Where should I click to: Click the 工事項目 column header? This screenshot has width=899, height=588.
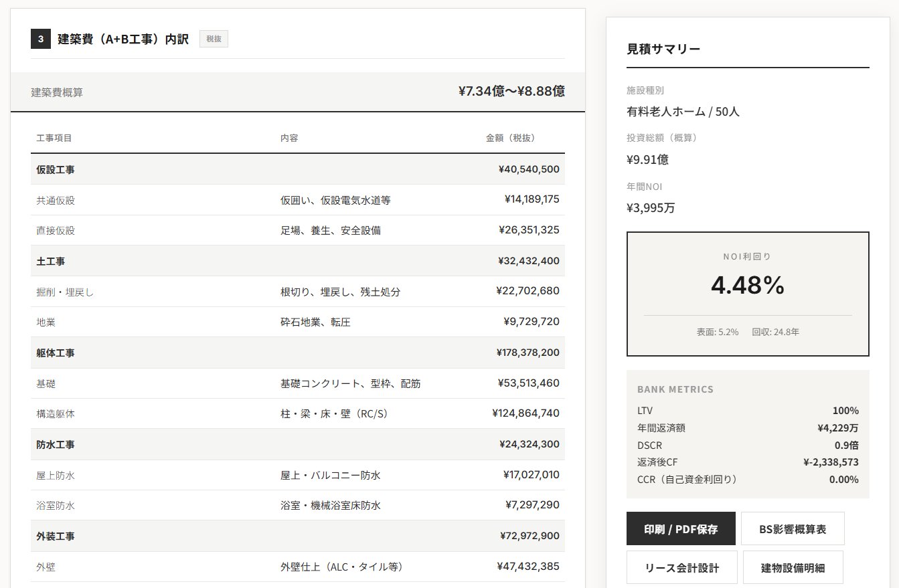54,138
